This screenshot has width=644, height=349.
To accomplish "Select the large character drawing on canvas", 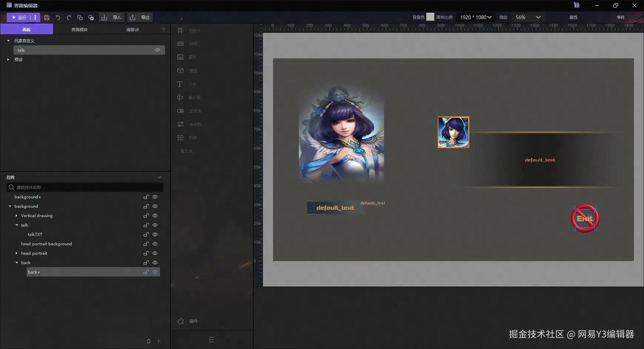I will click(341, 133).
